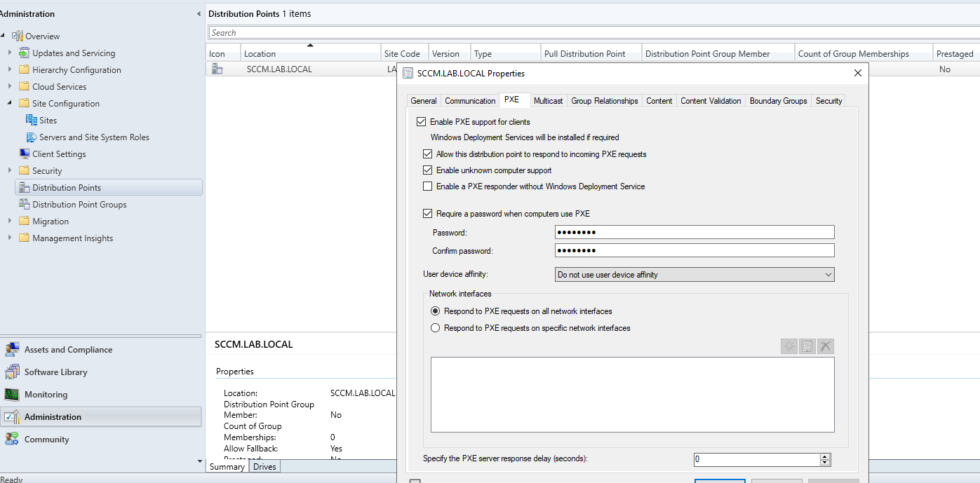Image resolution: width=980 pixels, height=483 pixels.
Task: Increase the PXE server response delay
Action: click(825, 456)
